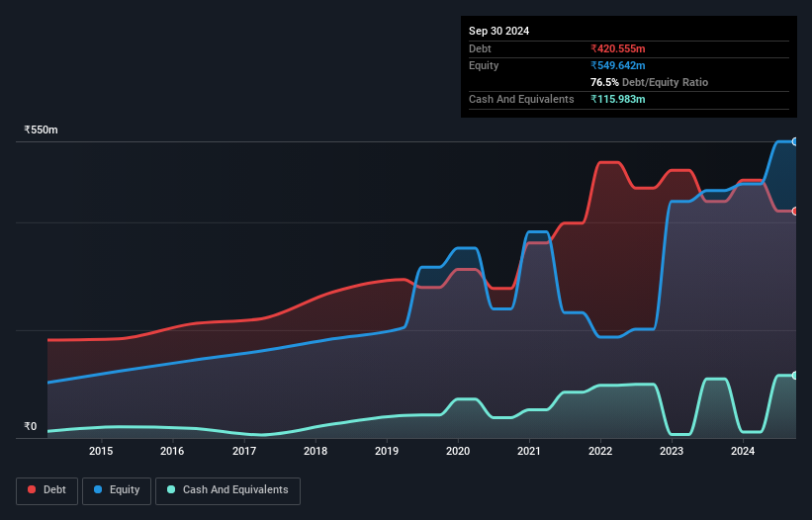The height and width of the screenshot is (520, 812).
Task: Click the 2023 x-axis label
Action: [672, 451]
